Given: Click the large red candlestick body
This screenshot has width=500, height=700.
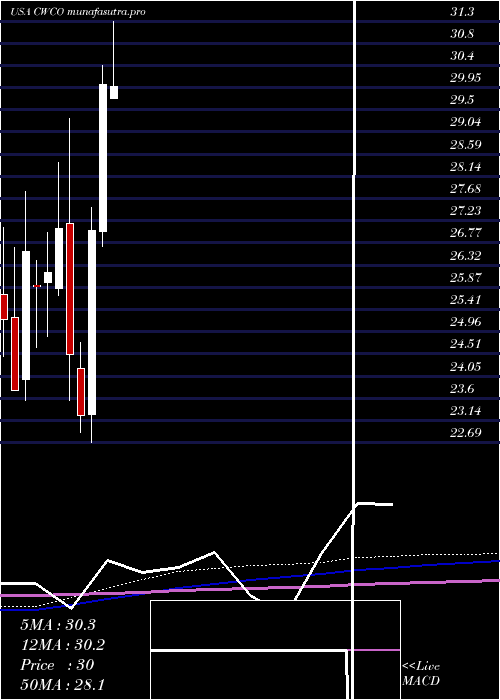Looking at the screenshot, I should point(70,289).
